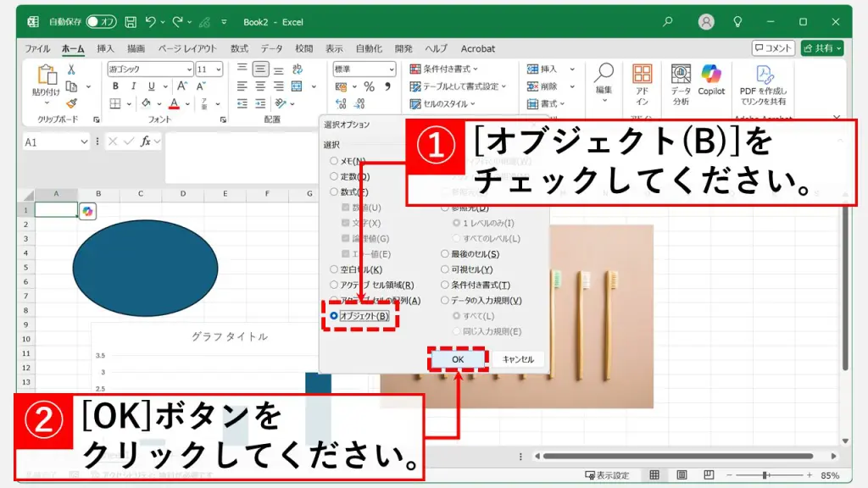The image size is (868, 488).
Task: Click the Redo arrow icon
Action: tap(178, 21)
